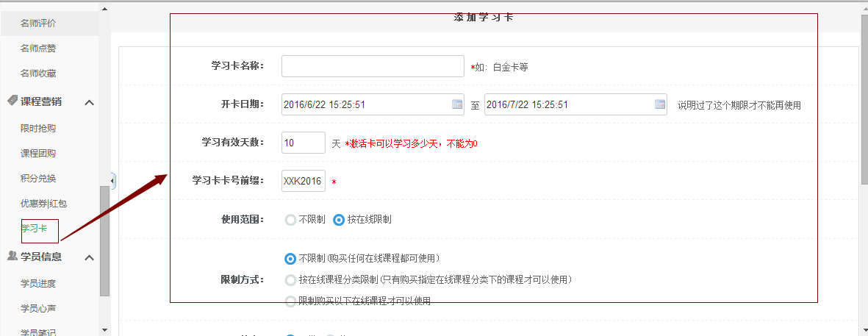Viewport: 868px width, 336px height.
Task: Open 积分兑换 sidebar link
Action: [38, 178]
